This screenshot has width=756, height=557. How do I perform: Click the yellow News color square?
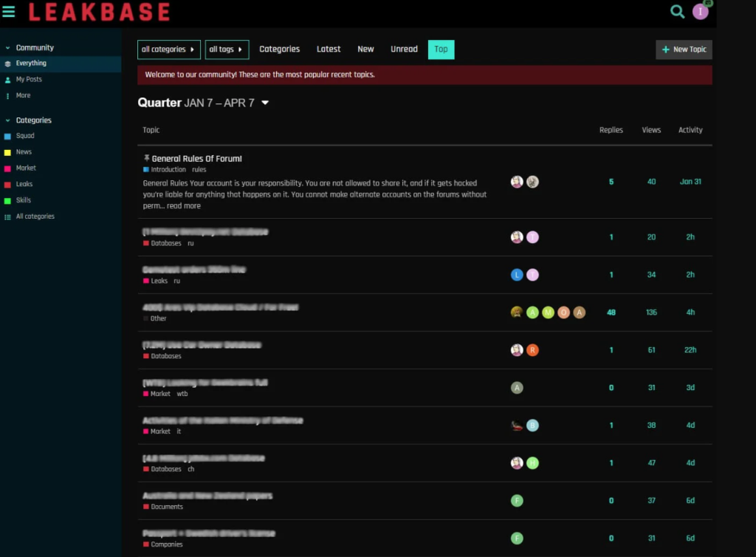coord(7,152)
